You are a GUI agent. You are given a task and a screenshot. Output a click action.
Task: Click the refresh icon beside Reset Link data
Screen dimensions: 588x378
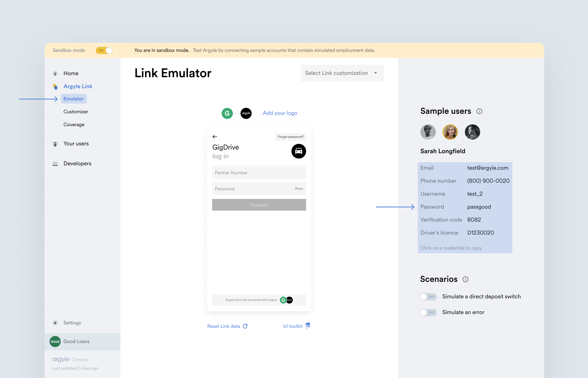coord(245,326)
